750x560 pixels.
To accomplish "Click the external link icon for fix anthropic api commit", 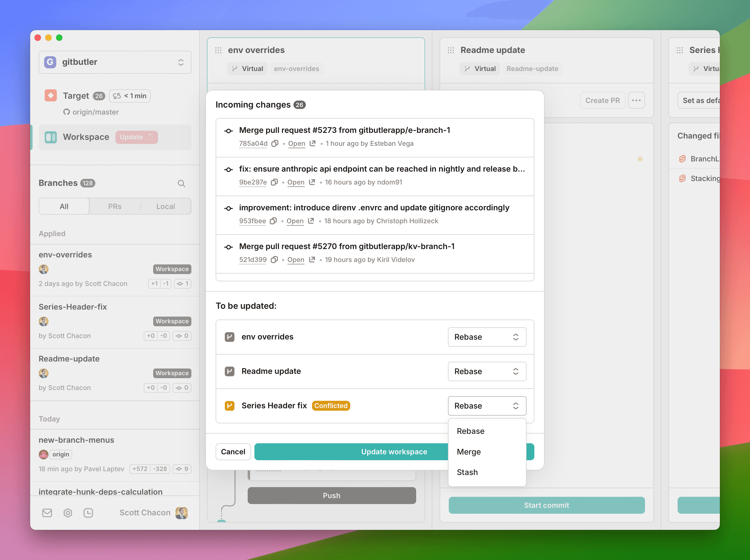I will (x=311, y=182).
